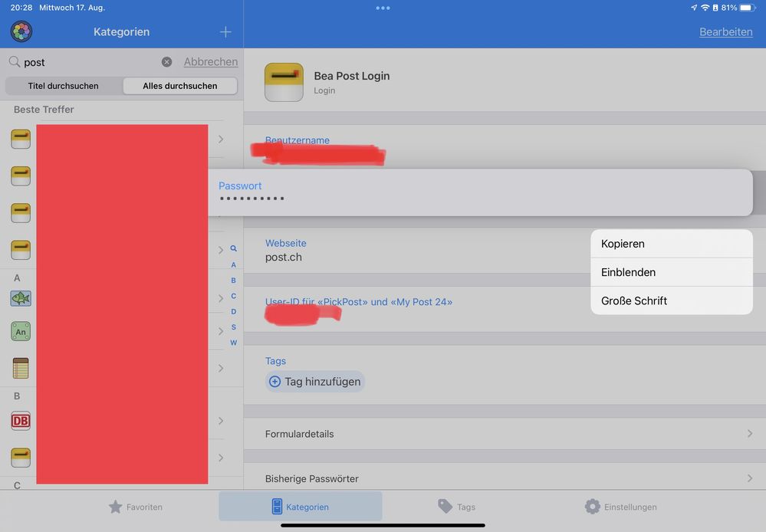
Task: Expand the Bisherige Passwörter row chevron
Action: coord(749,478)
